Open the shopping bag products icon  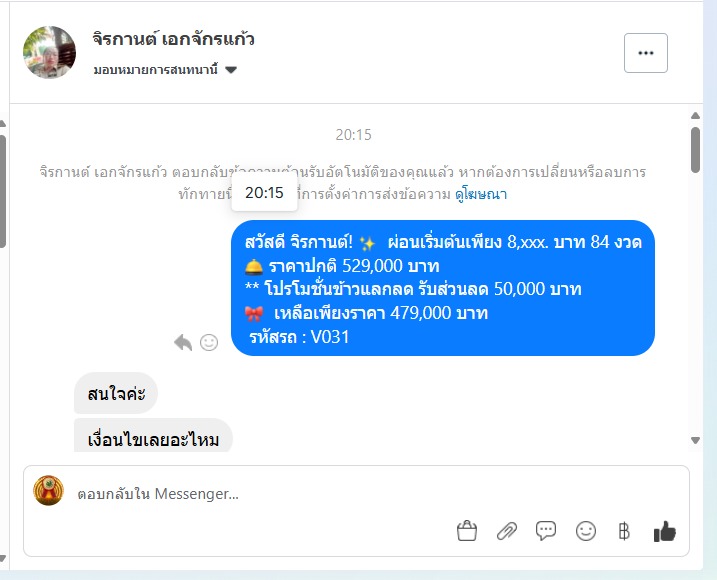point(467,531)
